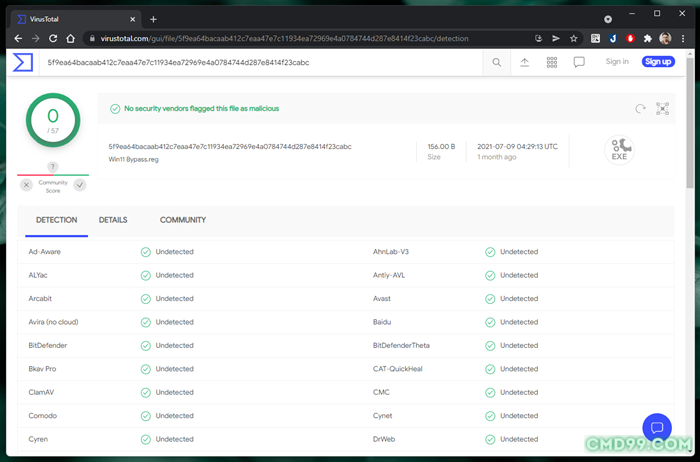
Task: Click the 156.00 B size value
Action: click(x=441, y=146)
